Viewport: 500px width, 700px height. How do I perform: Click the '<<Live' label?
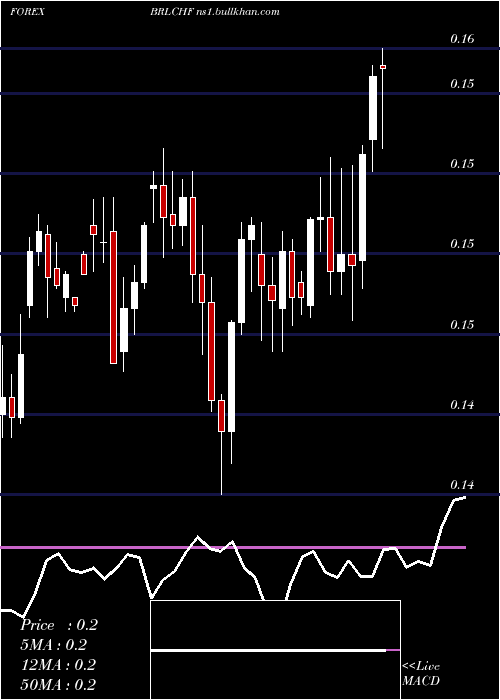pyautogui.click(x=421, y=667)
